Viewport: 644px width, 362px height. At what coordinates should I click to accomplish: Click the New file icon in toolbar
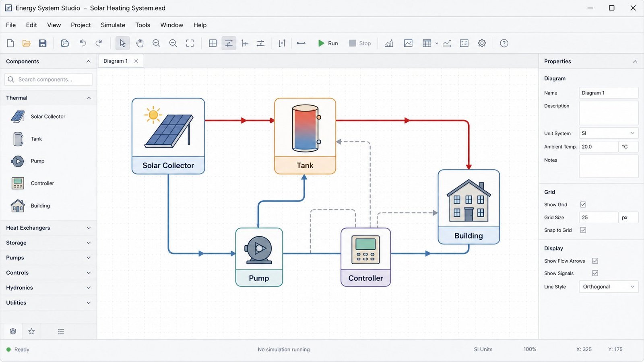click(x=10, y=43)
